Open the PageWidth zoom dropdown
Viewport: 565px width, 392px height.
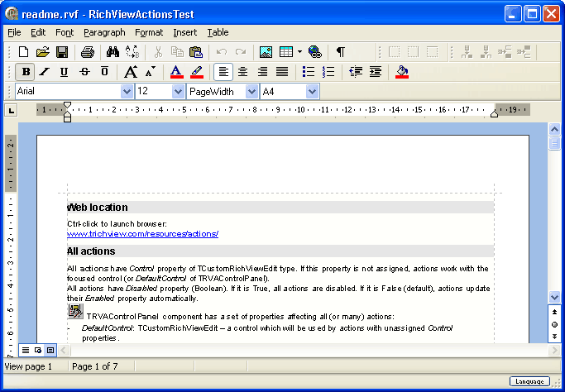[x=252, y=92]
